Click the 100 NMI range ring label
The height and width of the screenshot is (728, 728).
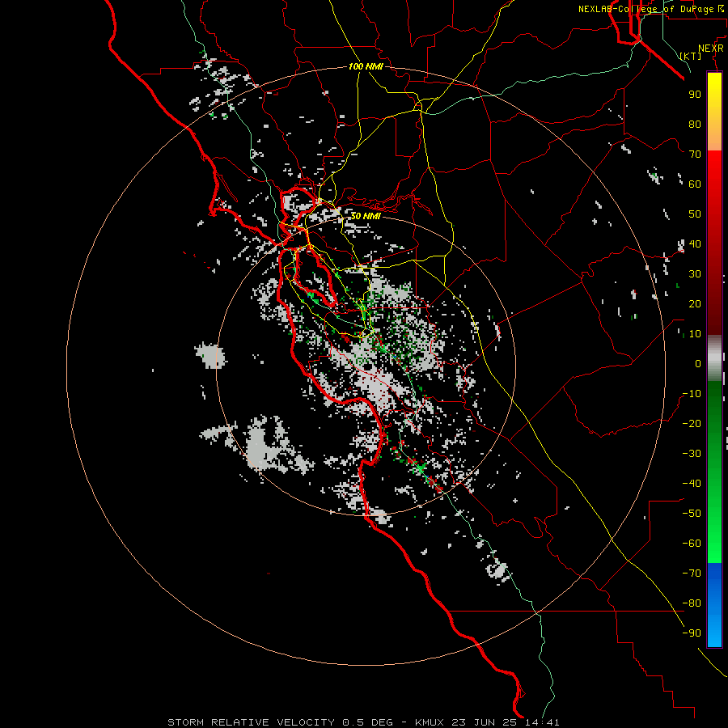coord(366,67)
